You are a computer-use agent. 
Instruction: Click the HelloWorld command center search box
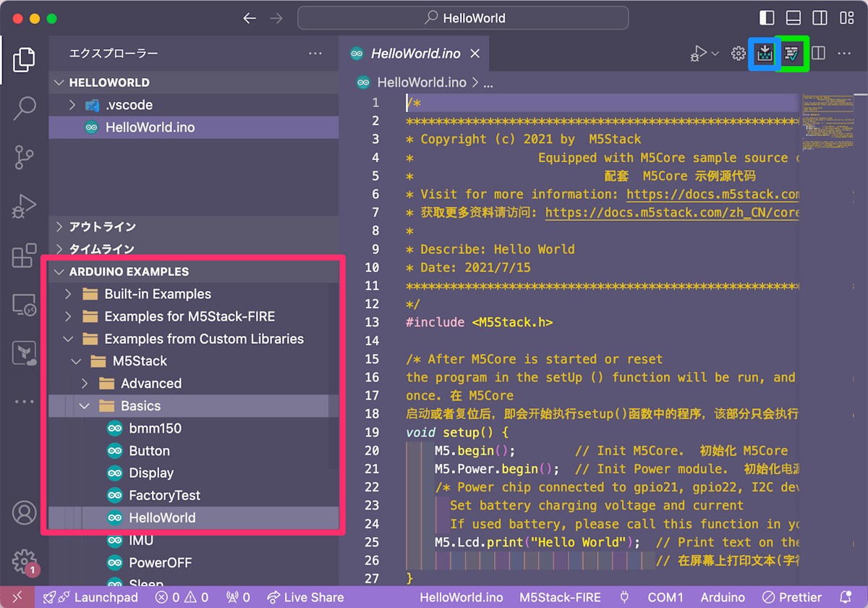463,18
